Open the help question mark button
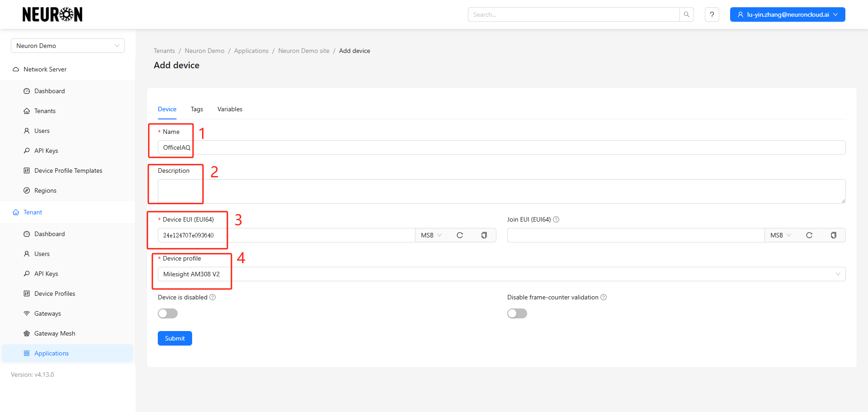Image resolution: width=868 pixels, height=412 pixels. pos(712,14)
